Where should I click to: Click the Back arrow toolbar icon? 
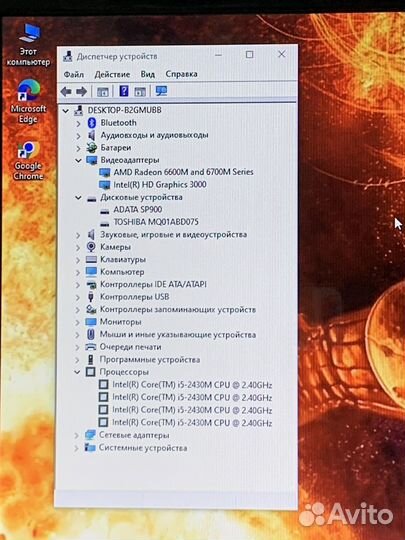pyautogui.click(x=66, y=92)
